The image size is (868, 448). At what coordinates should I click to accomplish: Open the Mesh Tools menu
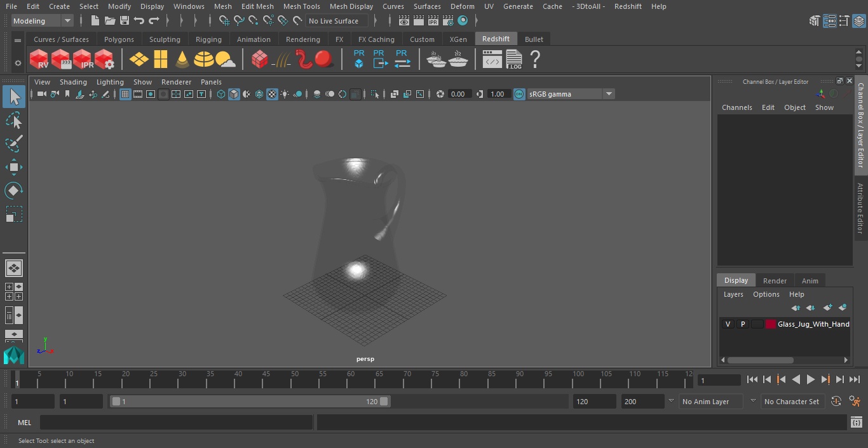point(301,6)
